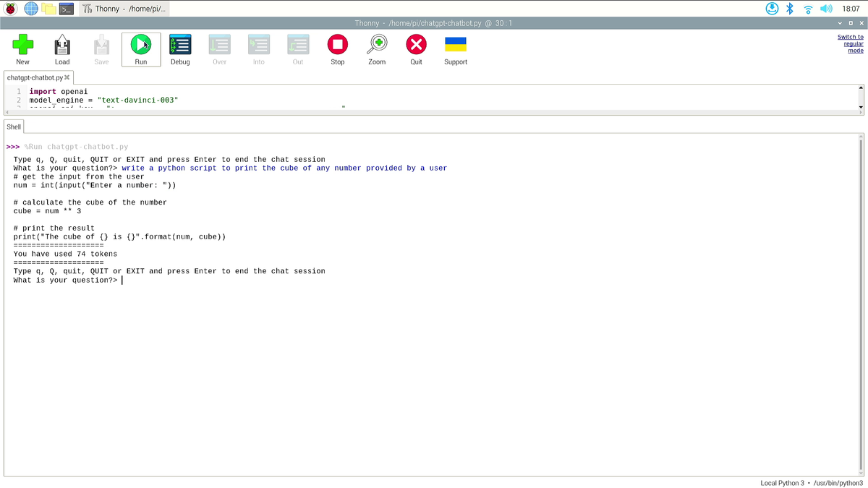Viewport: 868px width, 488px height.
Task: Select the Shell tab
Action: (x=14, y=127)
